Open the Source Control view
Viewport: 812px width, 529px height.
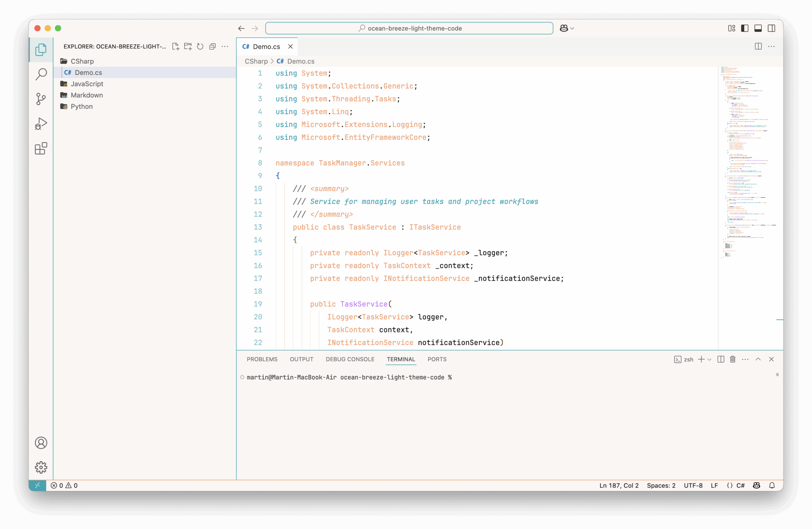[x=41, y=99]
